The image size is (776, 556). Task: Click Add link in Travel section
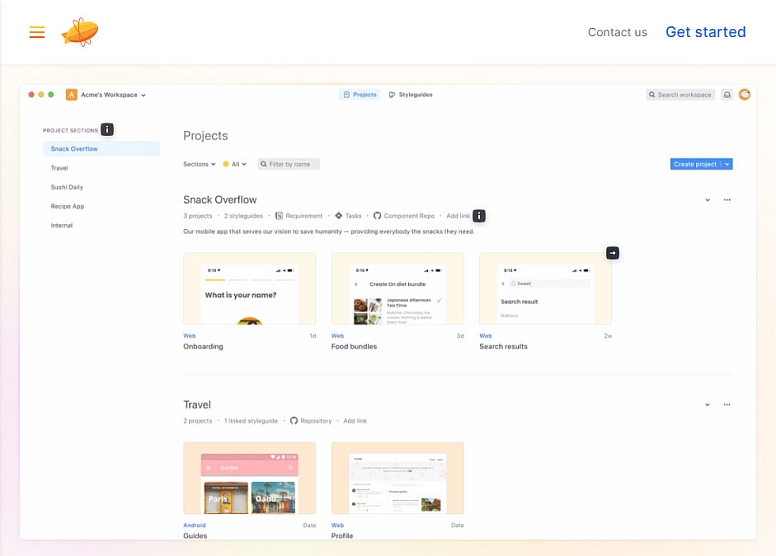(x=355, y=421)
